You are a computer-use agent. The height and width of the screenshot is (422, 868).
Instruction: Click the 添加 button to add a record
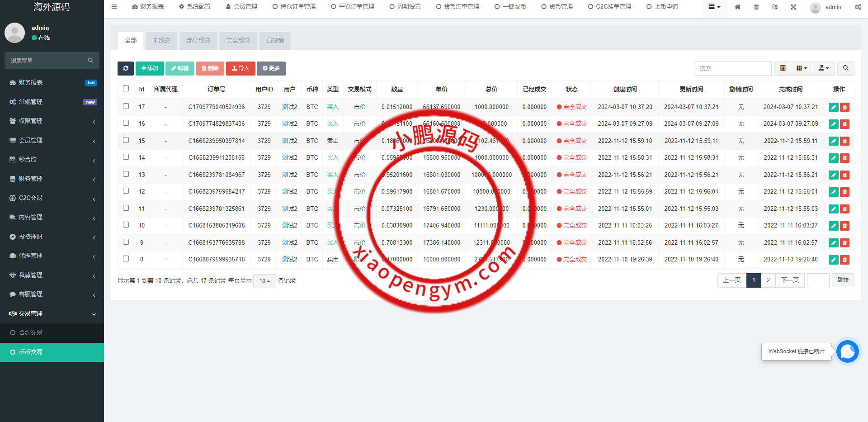click(x=150, y=68)
